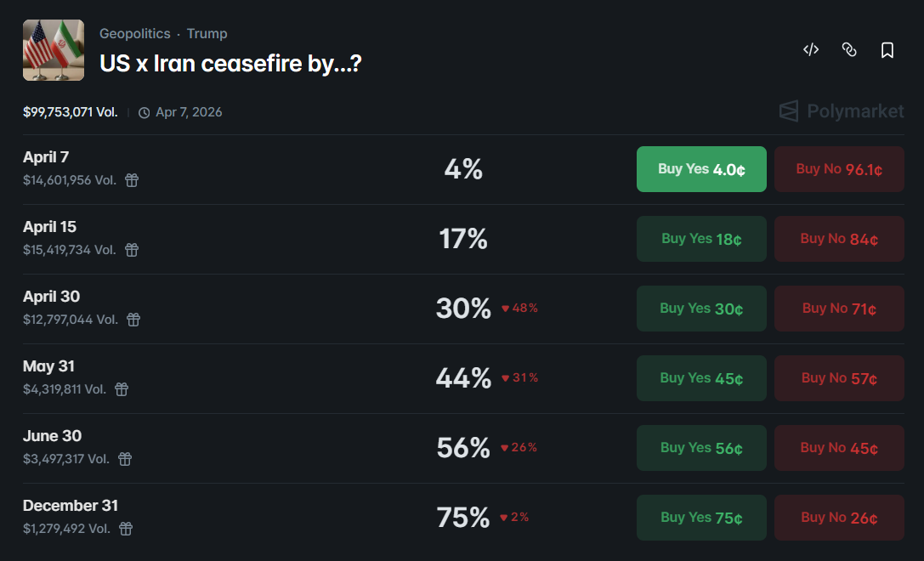Copy the market link via the link icon
Image resolution: width=924 pixels, height=561 pixels.
(x=849, y=49)
